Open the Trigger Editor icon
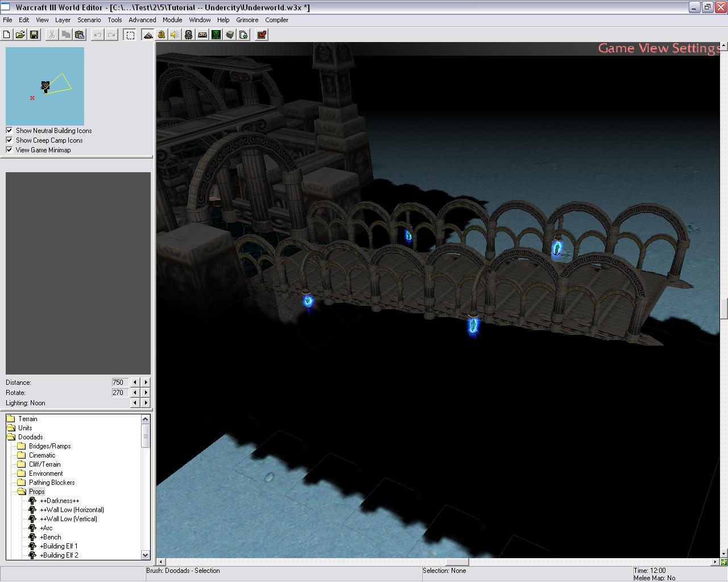728x582 pixels. (162, 35)
